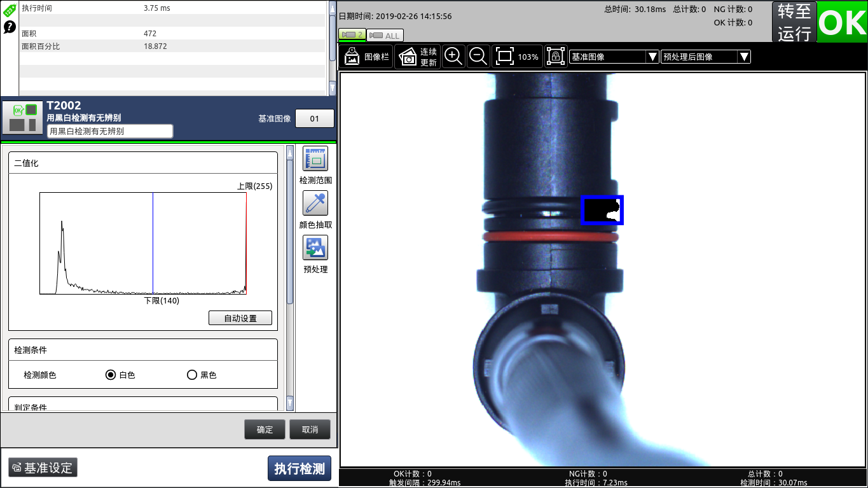
Task: Open reference settings (基准设定)
Action: [x=43, y=468]
